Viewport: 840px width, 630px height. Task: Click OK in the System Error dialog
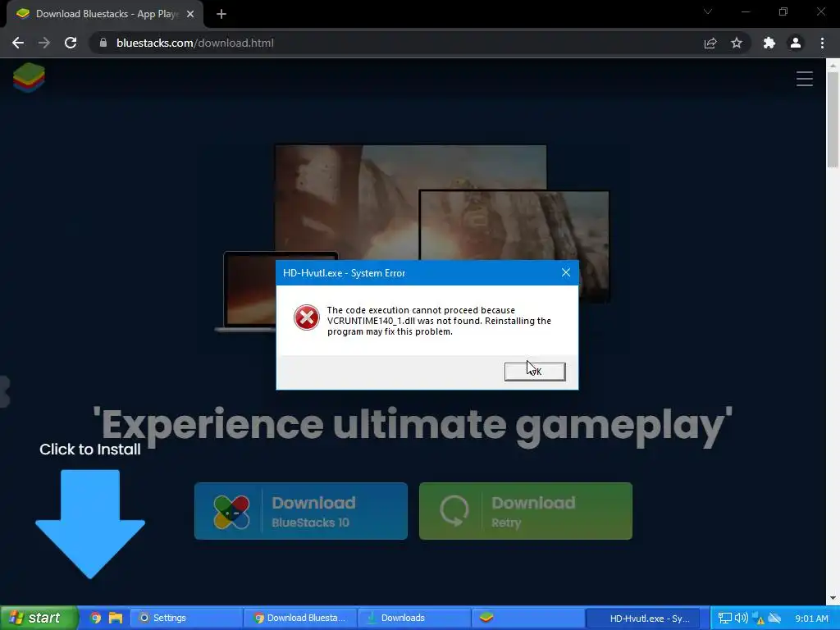[x=535, y=372]
